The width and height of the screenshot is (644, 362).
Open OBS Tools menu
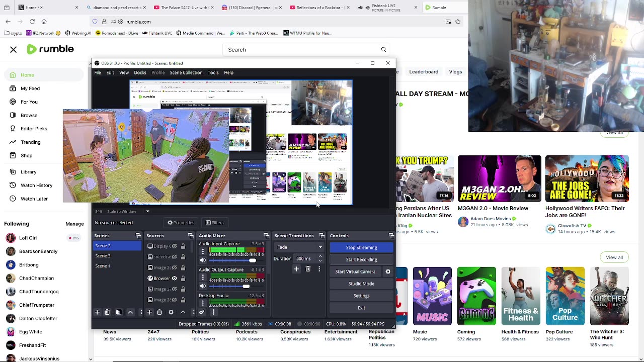[x=213, y=72]
